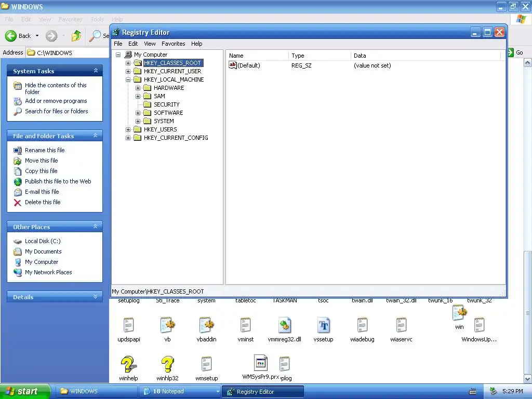Click the Name column header

point(258,56)
